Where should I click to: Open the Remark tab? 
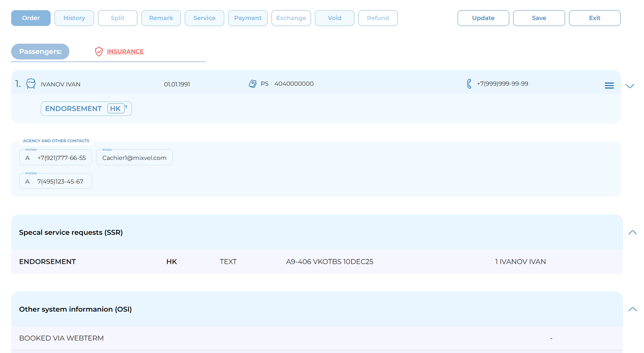(x=161, y=18)
